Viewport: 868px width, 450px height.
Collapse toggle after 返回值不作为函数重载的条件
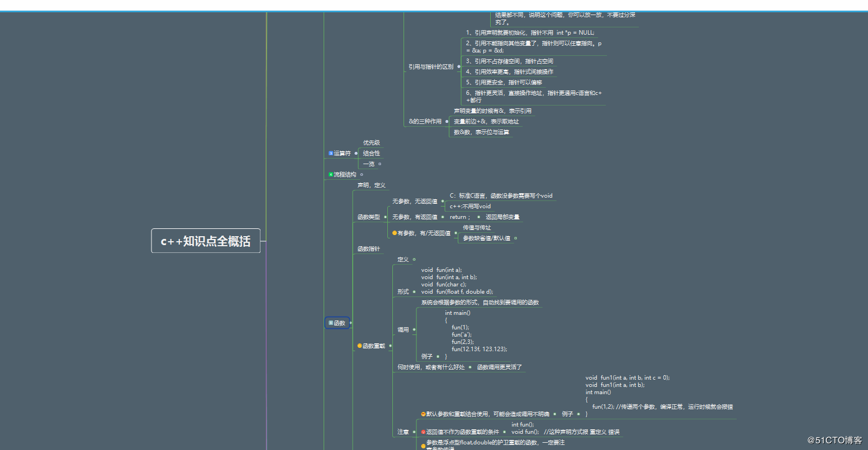tap(504, 432)
